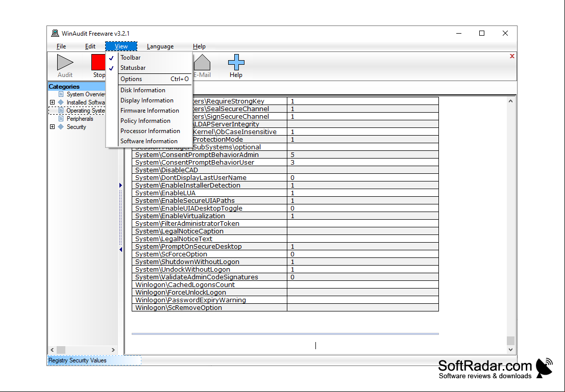The image size is (565, 392).
Task: Toggle the Statusbar option in View menu
Action: click(149, 68)
